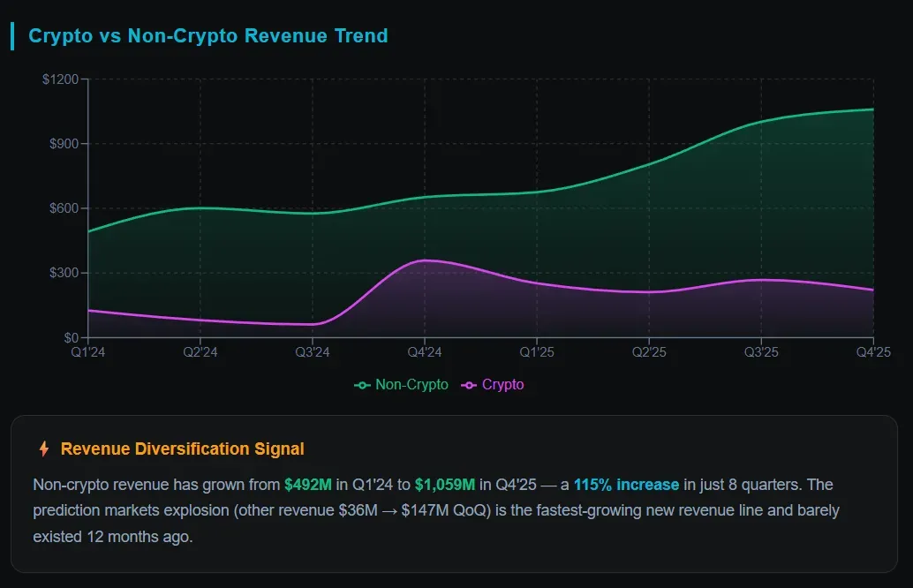913x588 pixels.
Task: Select the Q2'25 x-axis label
Action: pyautogui.click(x=649, y=352)
